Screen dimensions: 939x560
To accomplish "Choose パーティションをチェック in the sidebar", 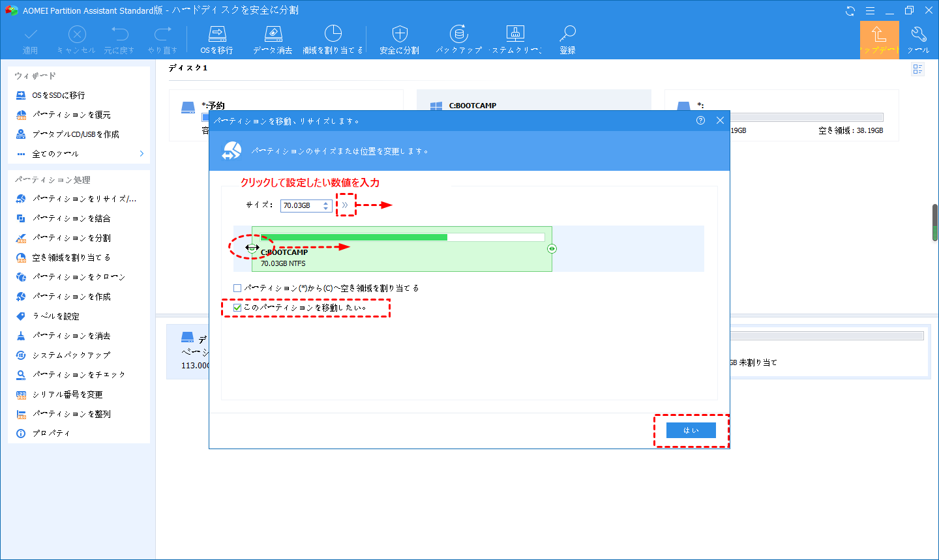I will coord(70,375).
